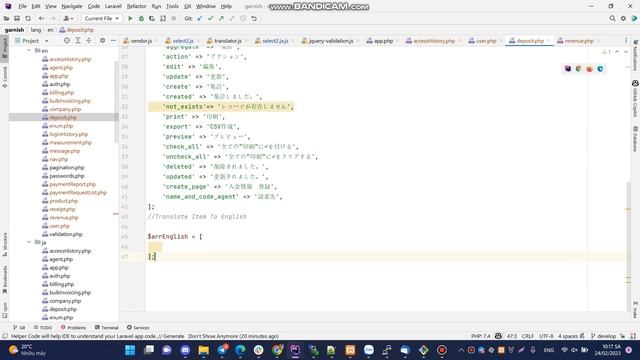Open in PhpStorm built-in preview browser icon
The image size is (640, 360).
568,69
